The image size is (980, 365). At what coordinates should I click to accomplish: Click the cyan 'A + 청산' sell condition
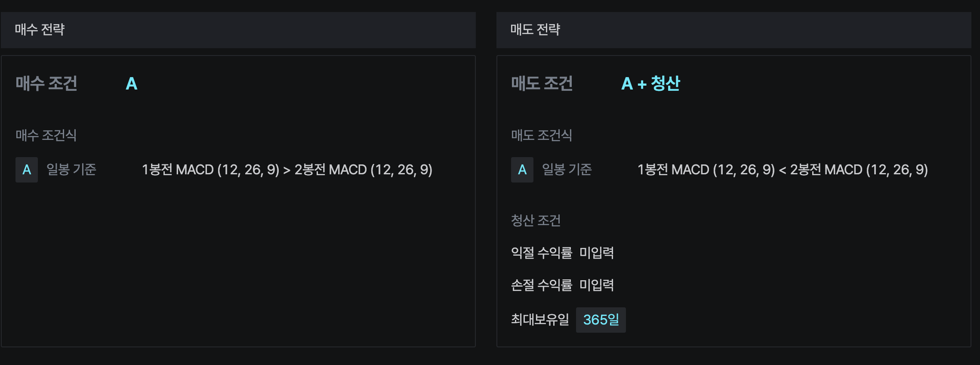(x=650, y=84)
